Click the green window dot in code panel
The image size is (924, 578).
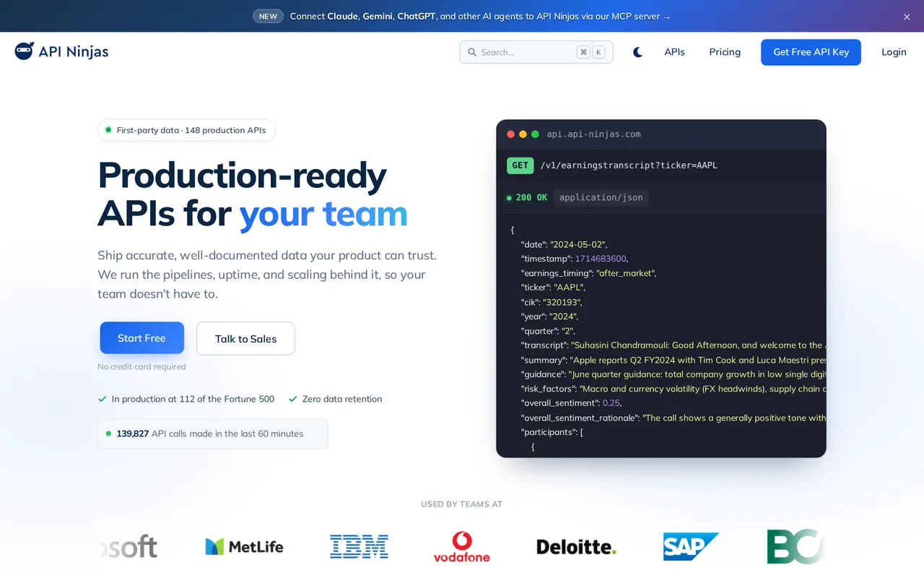pyautogui.click(x=535, y=134)
